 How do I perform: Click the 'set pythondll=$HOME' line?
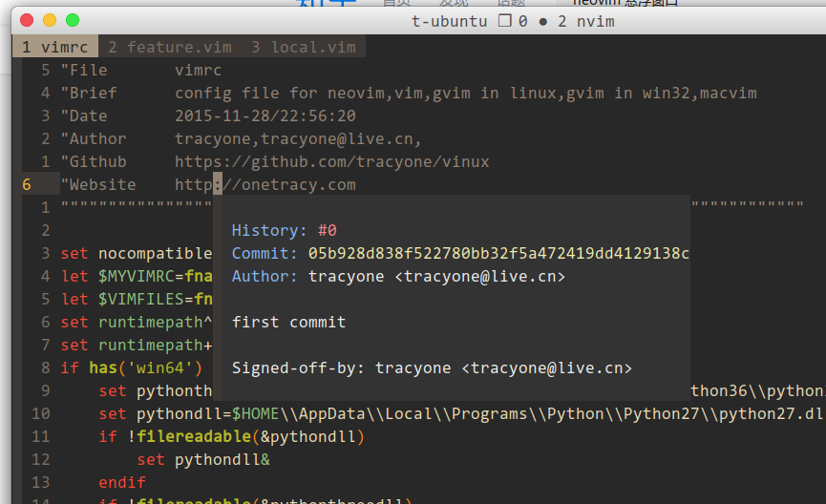point(460,414)
